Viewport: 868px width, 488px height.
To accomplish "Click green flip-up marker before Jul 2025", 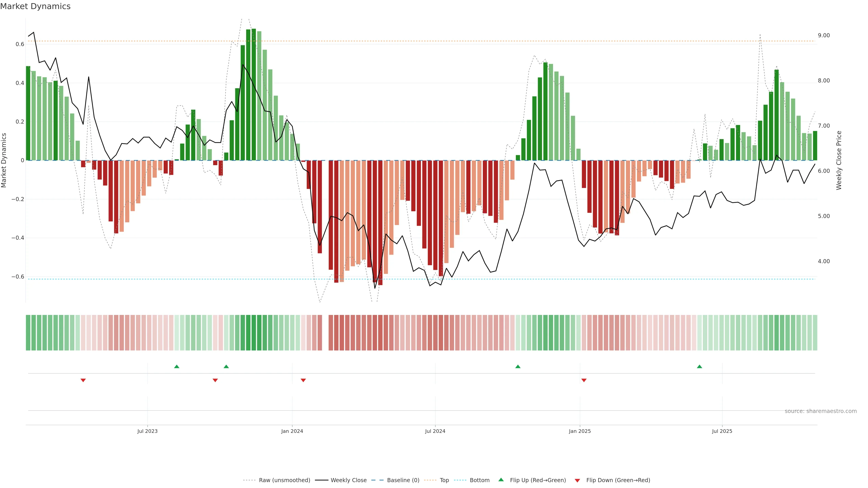I will click(700, 366).
